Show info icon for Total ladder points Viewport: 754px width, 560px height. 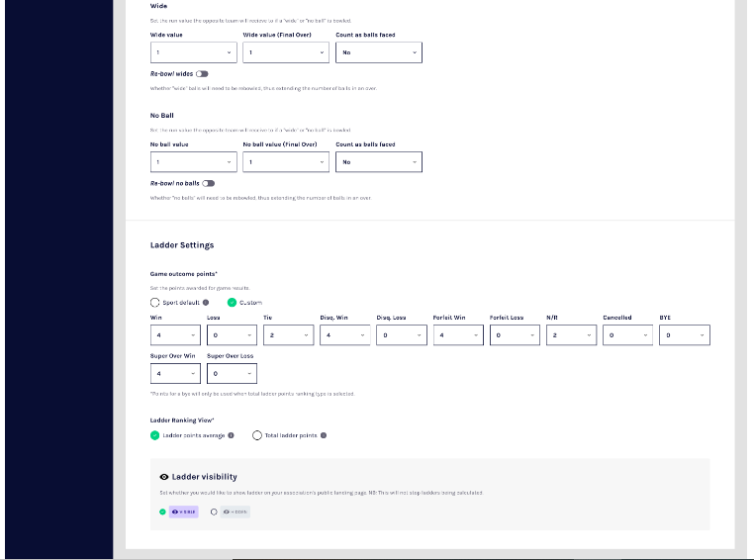(x=324, y=435)
